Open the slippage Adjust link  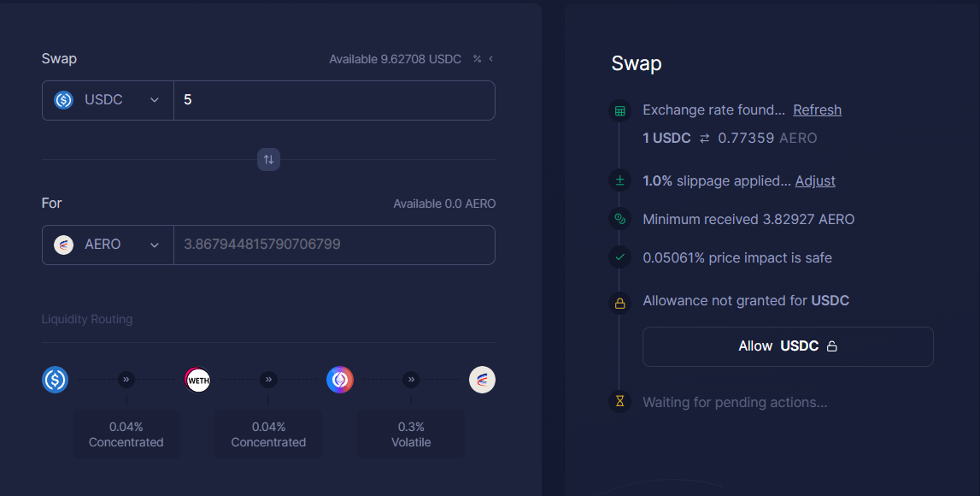click(x=815, y=180)
